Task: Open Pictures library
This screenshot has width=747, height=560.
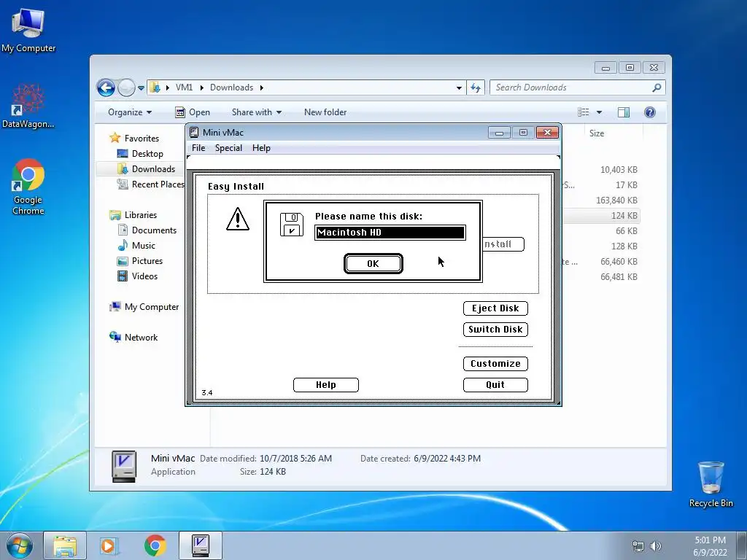Action: [x=147, y=261]
